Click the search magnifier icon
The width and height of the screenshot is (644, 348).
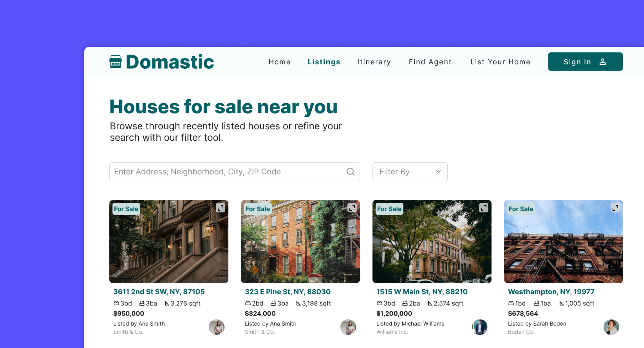pyautogui.click(x=350, y=172)
